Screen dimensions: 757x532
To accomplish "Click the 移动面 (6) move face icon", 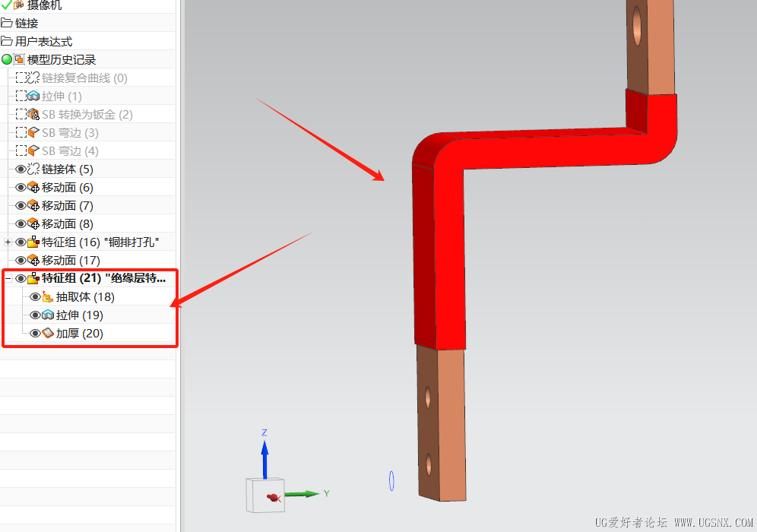I will tap(33, 187).
